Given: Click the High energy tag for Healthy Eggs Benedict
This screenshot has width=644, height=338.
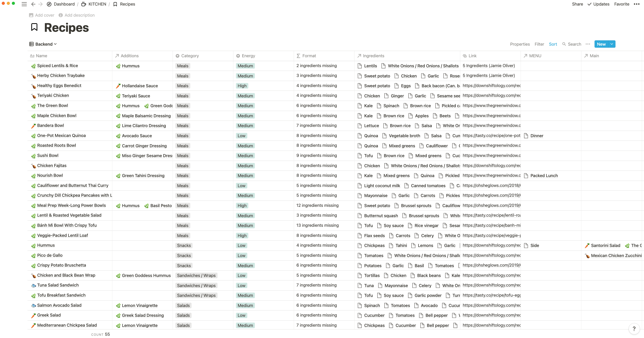Looking at the screenshot, I should click(x=242, y=86).
